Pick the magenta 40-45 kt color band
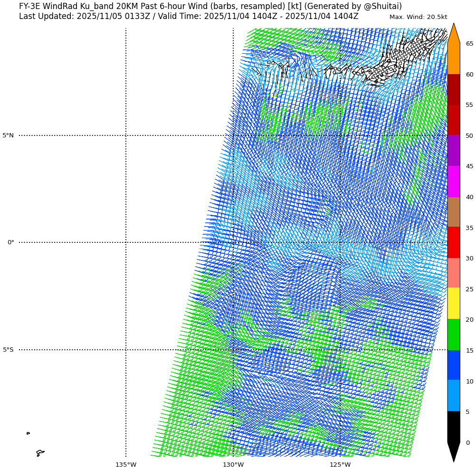This screenshot has height=470, width=476. 454,182
